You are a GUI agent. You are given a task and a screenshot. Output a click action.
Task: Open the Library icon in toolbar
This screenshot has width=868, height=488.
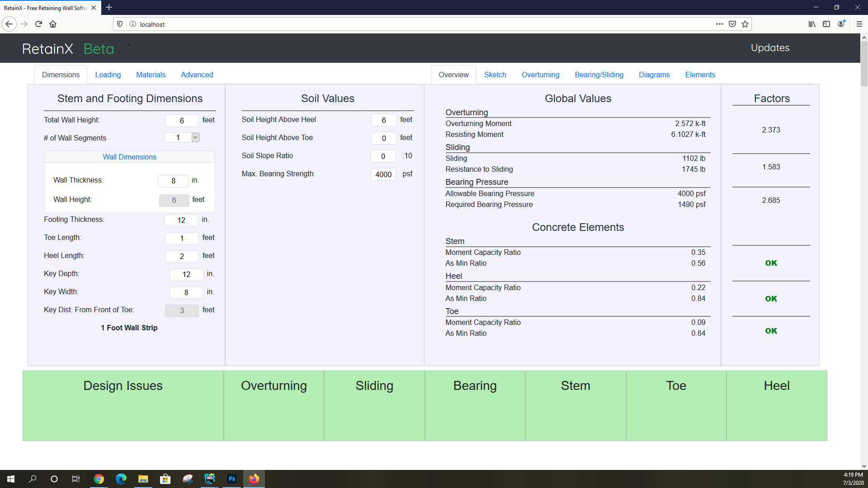click(812, 24)
